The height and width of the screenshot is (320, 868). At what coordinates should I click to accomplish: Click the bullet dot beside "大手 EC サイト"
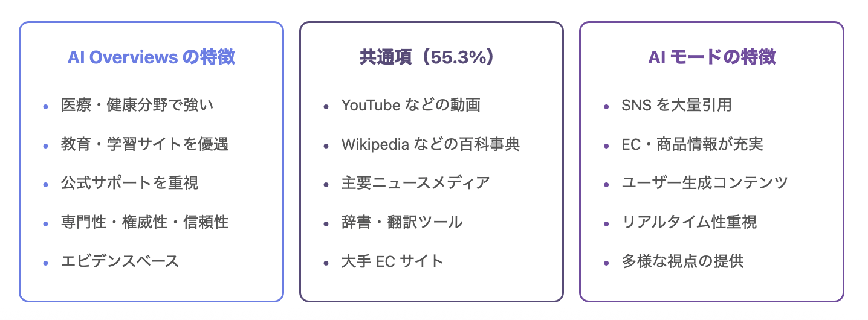[x=326, y=263]
